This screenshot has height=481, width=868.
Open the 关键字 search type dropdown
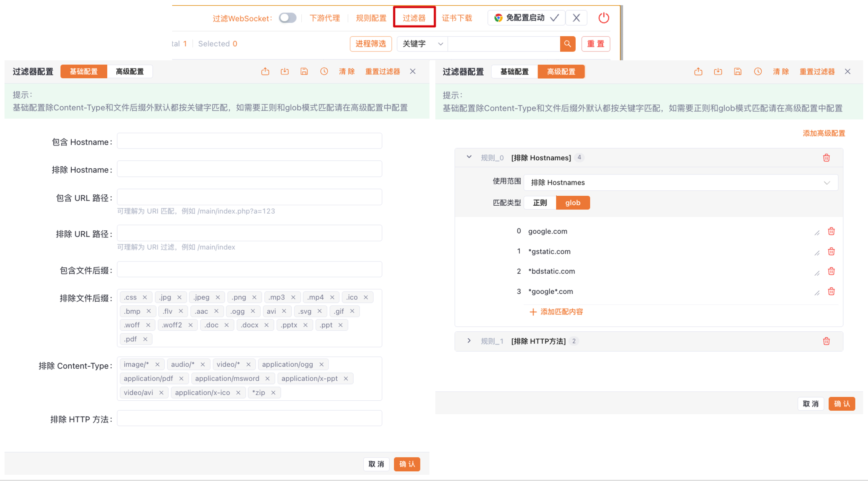(422, 44)
